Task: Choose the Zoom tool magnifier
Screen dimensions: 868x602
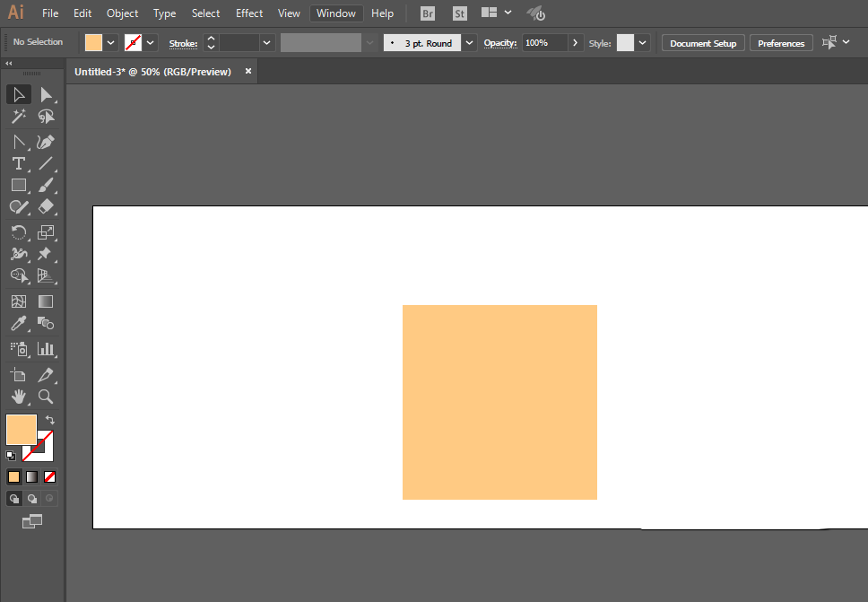Action: click(x=46, y=397)
